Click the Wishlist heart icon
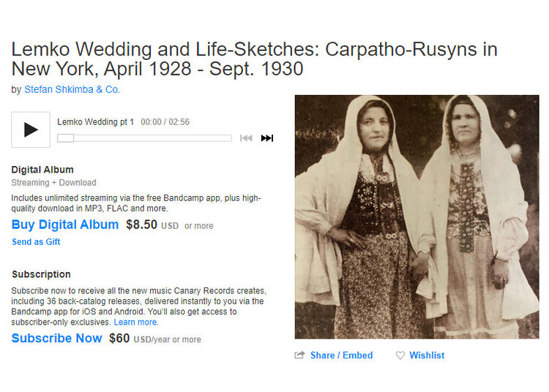This screenshot has width=549, height=392. (400, 355)
